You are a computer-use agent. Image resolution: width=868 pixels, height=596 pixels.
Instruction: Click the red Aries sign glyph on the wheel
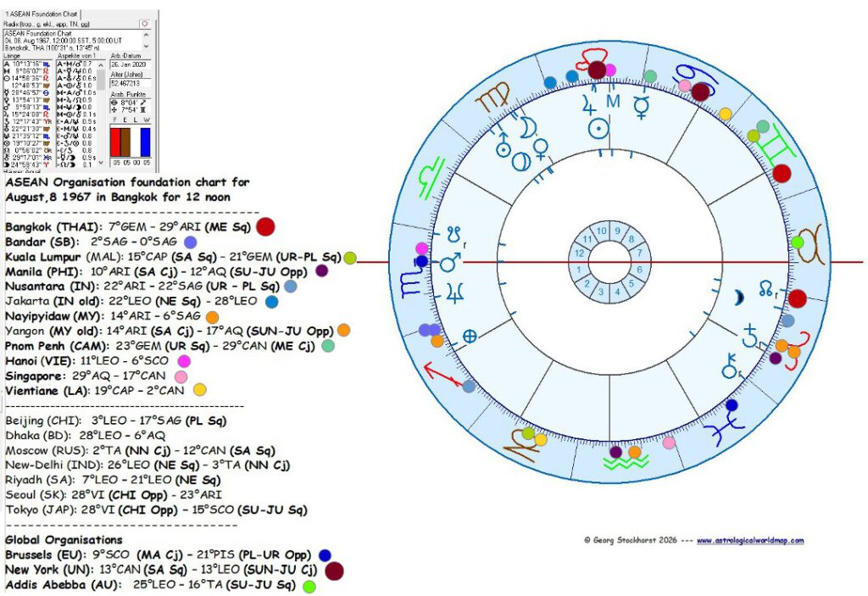pos(798,350)
